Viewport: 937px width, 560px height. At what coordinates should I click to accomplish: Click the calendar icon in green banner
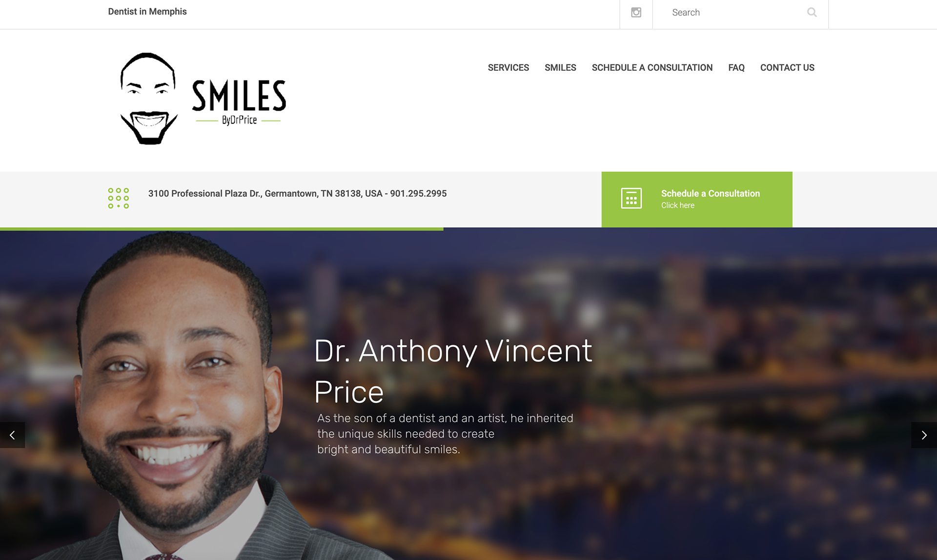pos(631,199)
